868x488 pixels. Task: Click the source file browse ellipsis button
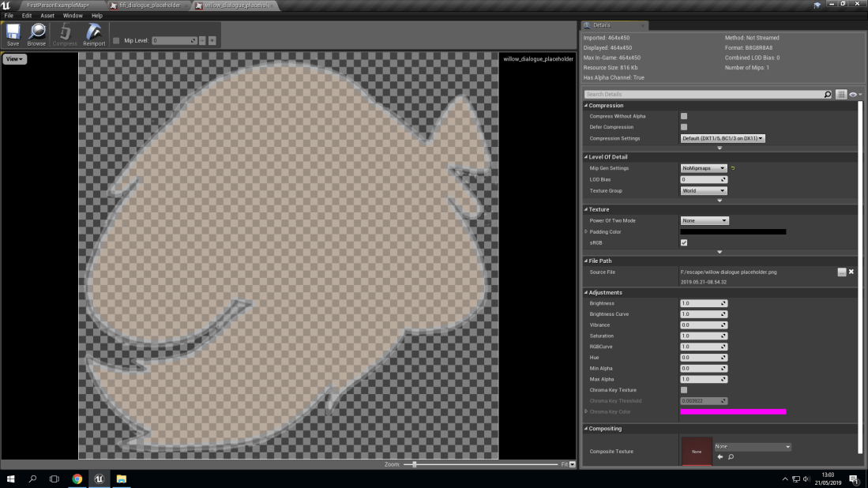(842, 272)
